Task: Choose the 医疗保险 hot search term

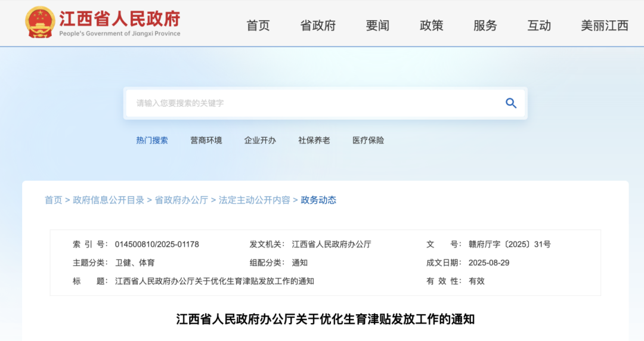Action: 368,141
